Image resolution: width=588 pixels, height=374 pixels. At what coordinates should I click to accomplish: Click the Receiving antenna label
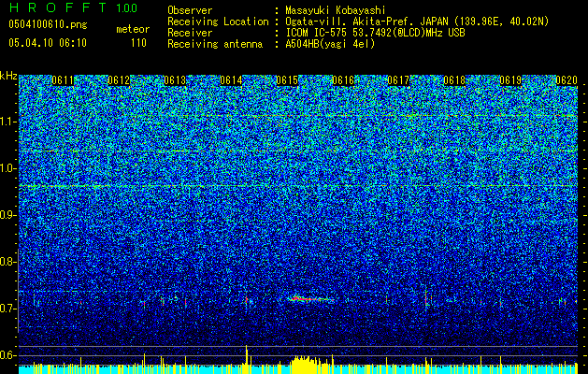[215, 44]
